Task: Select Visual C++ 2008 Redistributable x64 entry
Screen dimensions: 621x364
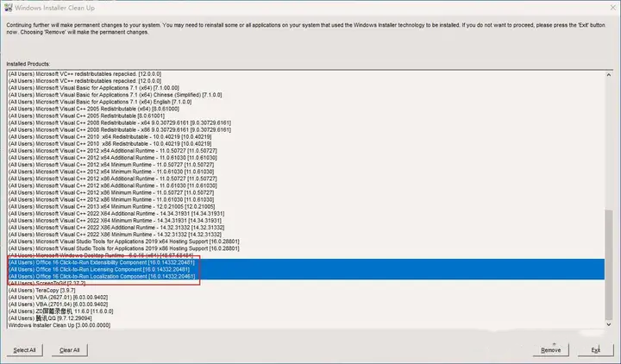Action: tap(120, 122)
